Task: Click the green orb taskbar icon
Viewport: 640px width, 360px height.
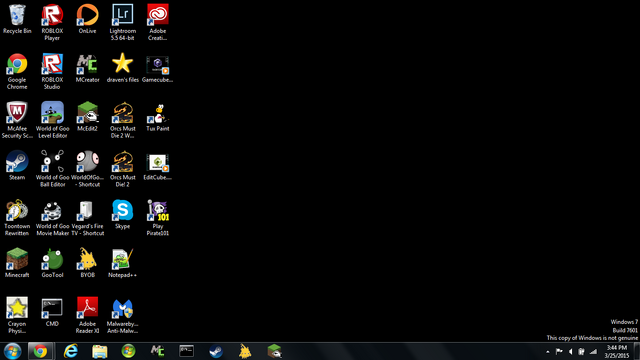Action: pyautogui.click(x=128, y=351)
